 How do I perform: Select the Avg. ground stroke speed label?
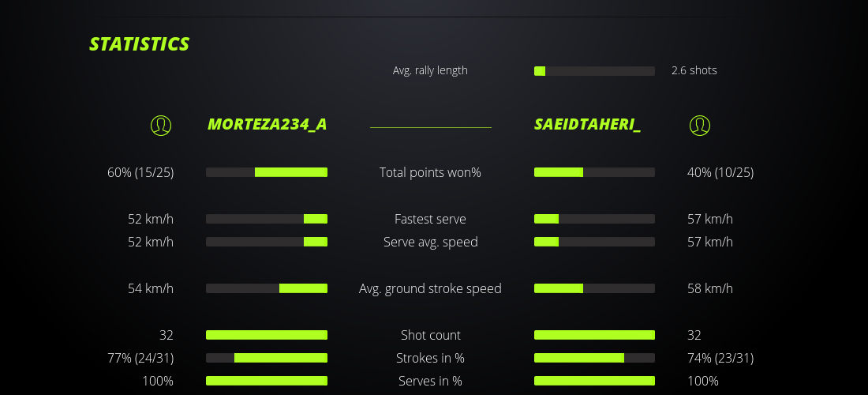click(430, 288)
